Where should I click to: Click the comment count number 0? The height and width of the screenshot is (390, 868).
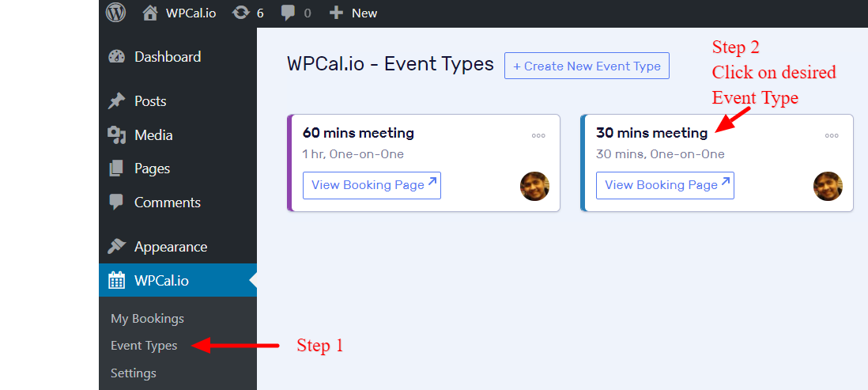click(x=308, y=13)
